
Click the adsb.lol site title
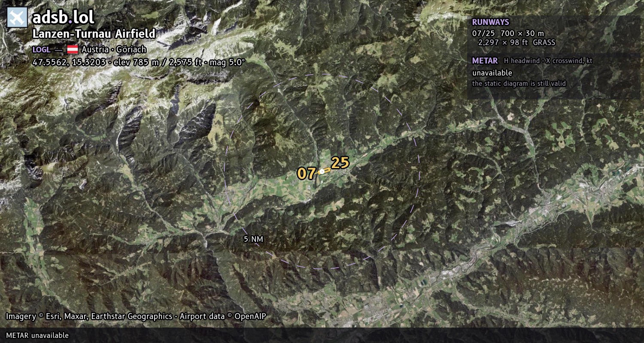63,17
